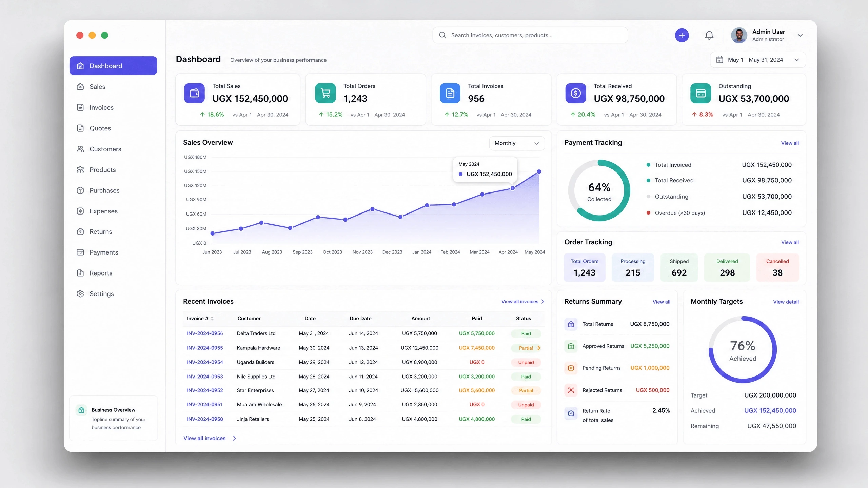
Task: Click View all invoices link below table
Action: [210, 438]
